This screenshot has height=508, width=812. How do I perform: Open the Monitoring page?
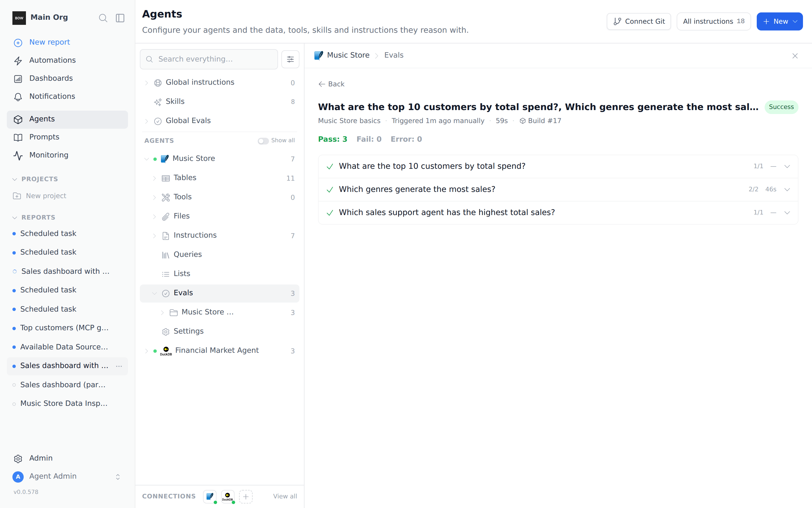pyautogui.click(x=67, y=155)
